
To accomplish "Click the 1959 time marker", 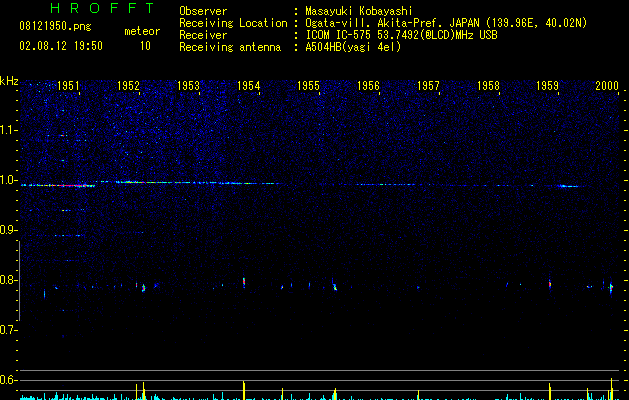I will [x=548, y=86].
